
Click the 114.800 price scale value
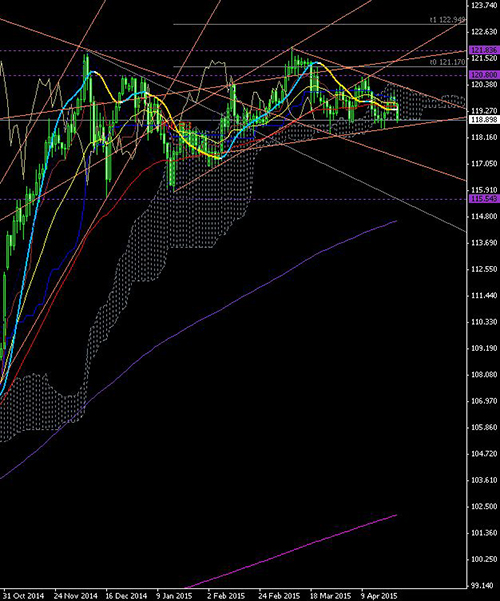484,217
